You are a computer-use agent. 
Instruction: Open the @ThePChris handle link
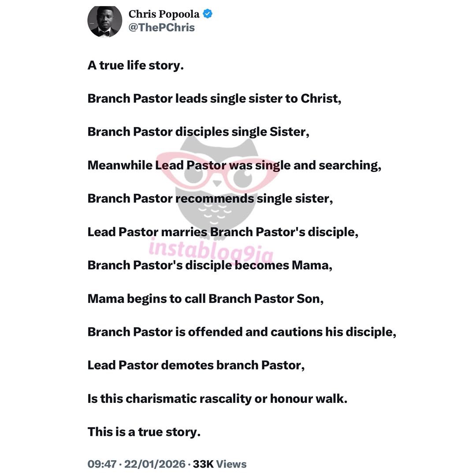coord(161,27)
